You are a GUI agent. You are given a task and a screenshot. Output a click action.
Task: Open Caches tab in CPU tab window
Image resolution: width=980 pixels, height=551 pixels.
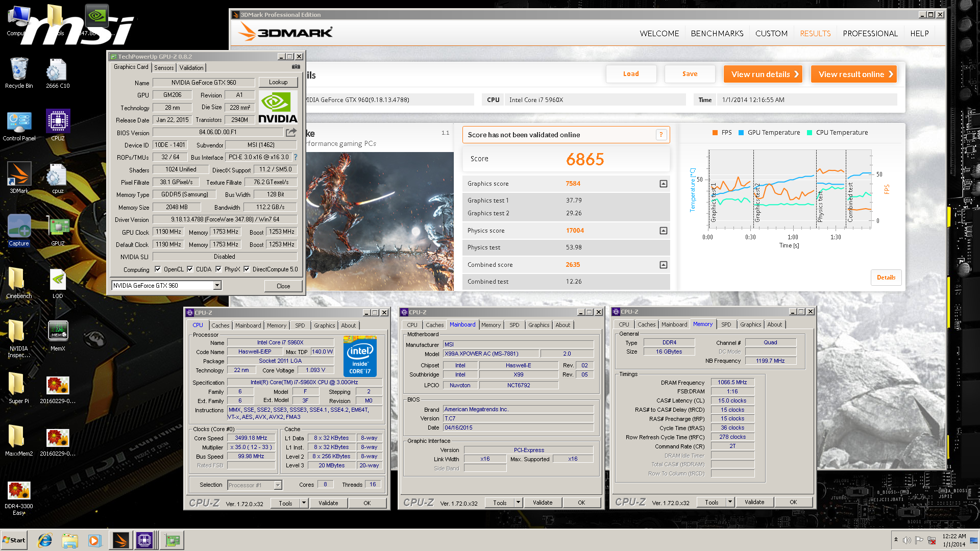(220, 325)
